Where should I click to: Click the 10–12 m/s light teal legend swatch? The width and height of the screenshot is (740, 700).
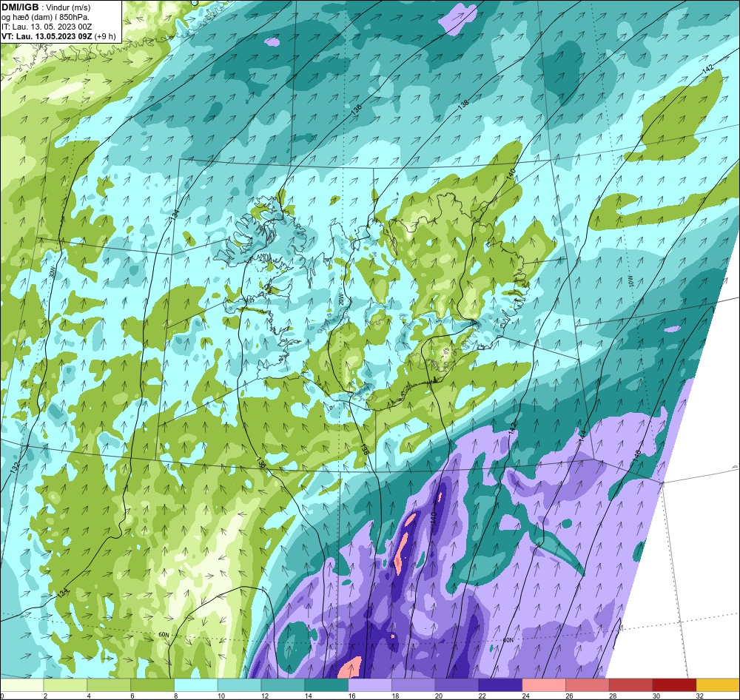pos(239,685)
